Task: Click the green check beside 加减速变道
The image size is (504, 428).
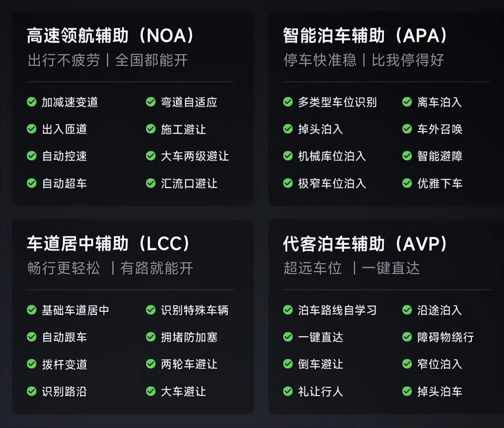Action: [31, 102]
